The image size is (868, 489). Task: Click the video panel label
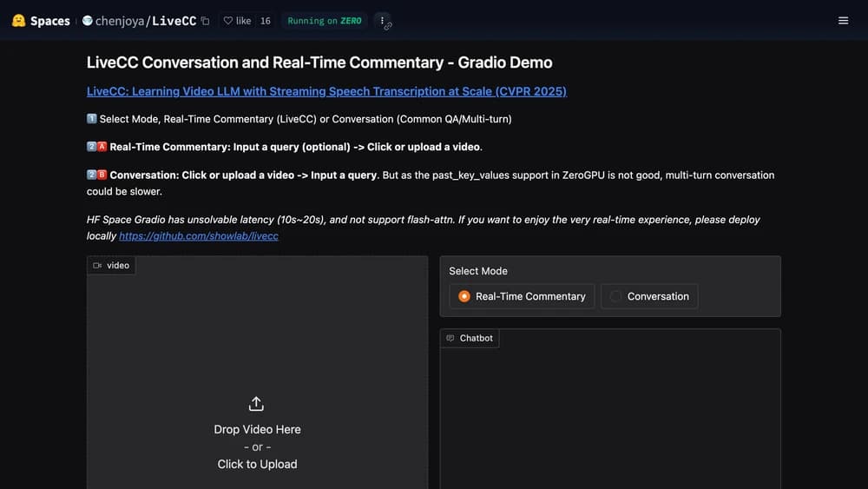click(x=111, y=265)
